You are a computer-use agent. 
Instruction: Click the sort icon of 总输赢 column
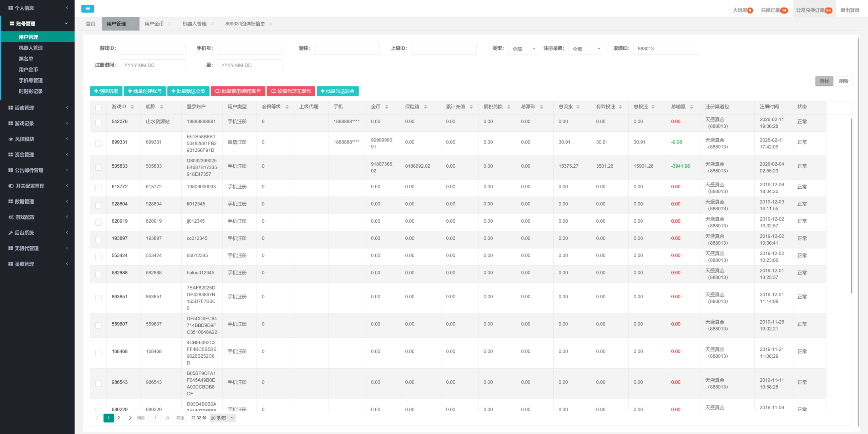click(691, 107)
